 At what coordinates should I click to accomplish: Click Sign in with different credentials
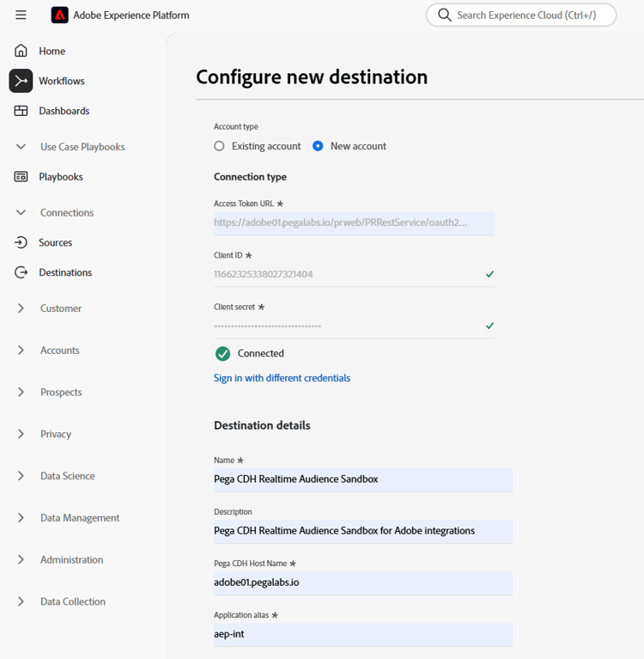click(282, 378)
